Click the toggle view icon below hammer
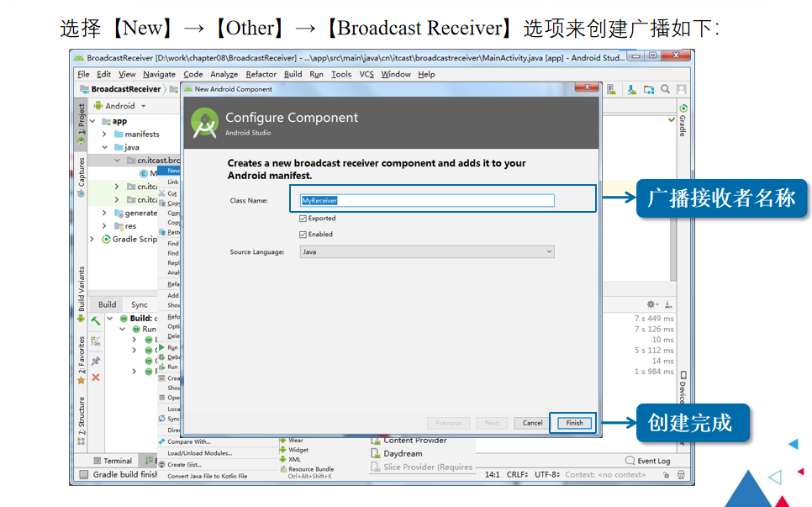Image resolution: width=812 pixels, height=507 pixels. 96,341
